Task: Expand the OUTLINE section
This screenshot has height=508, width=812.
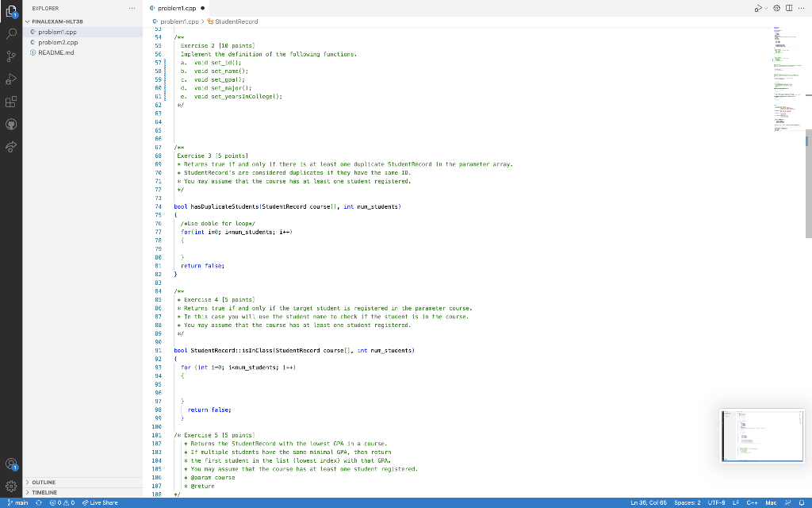Action: (x=44, y=482)
